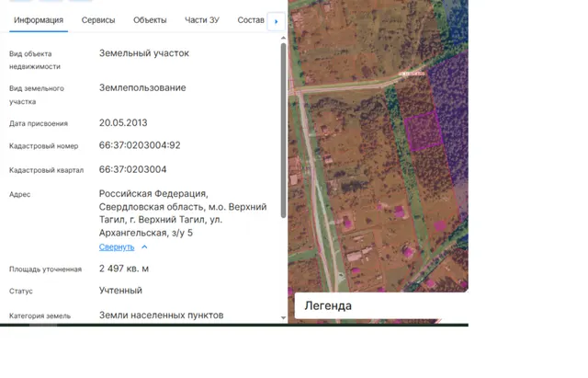588x378 pixels.
Task: Click the info panel vertical scrollbar thumb
Action: [284, 131]
